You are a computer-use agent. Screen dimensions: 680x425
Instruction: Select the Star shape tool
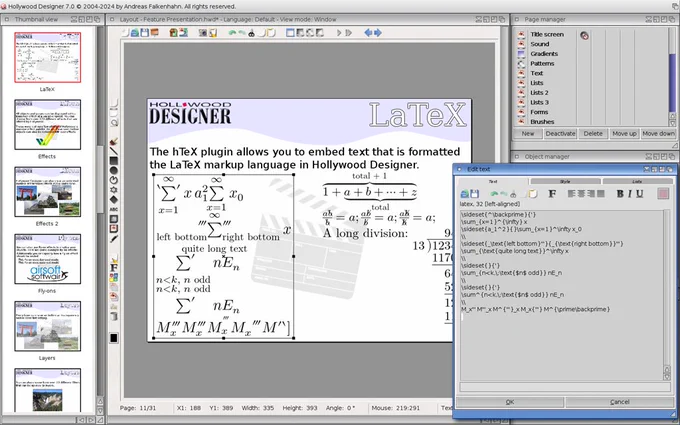114,190
